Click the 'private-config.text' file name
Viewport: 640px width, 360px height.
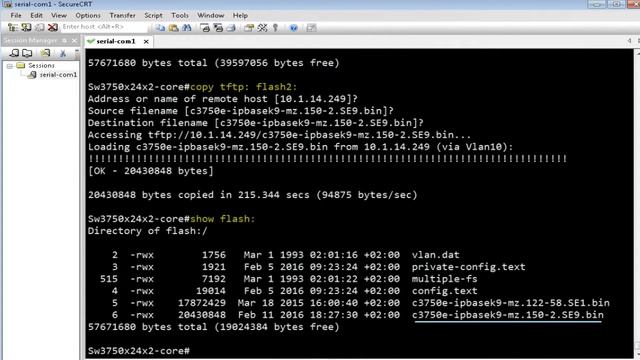coord(469,267)
